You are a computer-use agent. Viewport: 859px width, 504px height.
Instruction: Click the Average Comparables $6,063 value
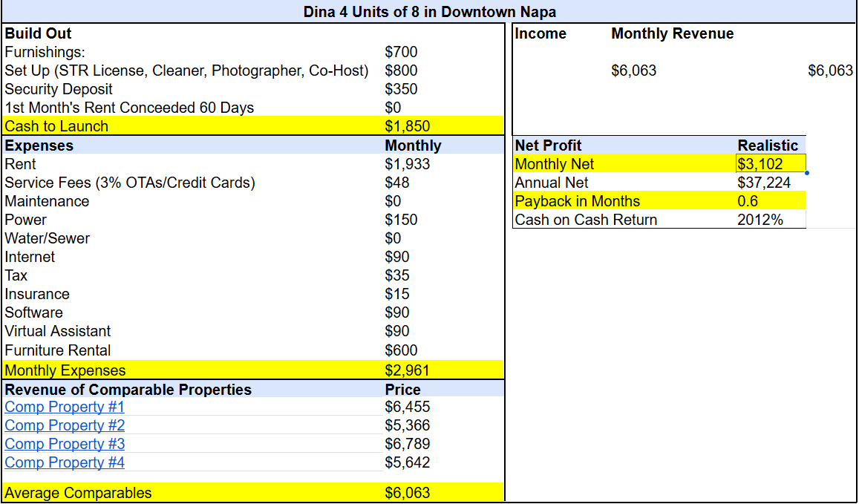tap(407, 493)
